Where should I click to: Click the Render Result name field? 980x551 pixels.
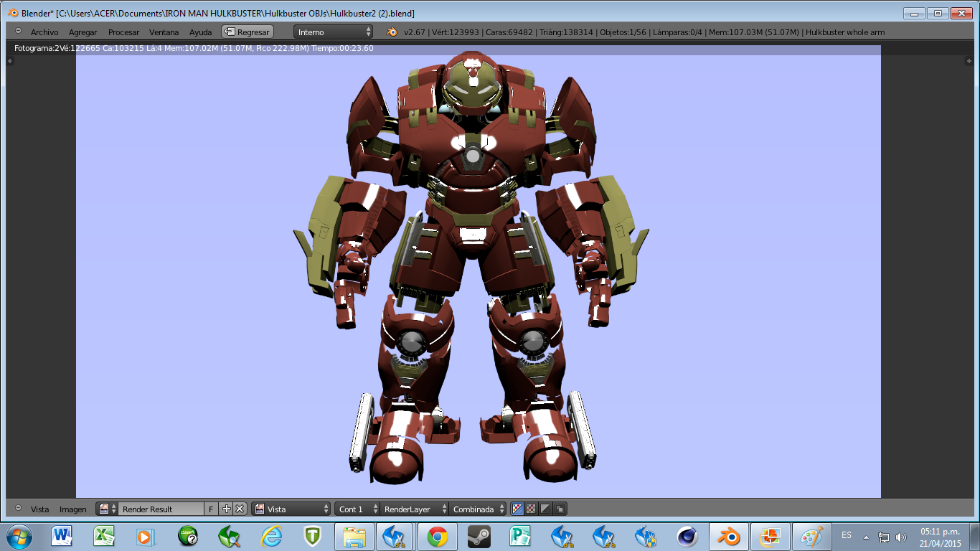coord(161,509)
